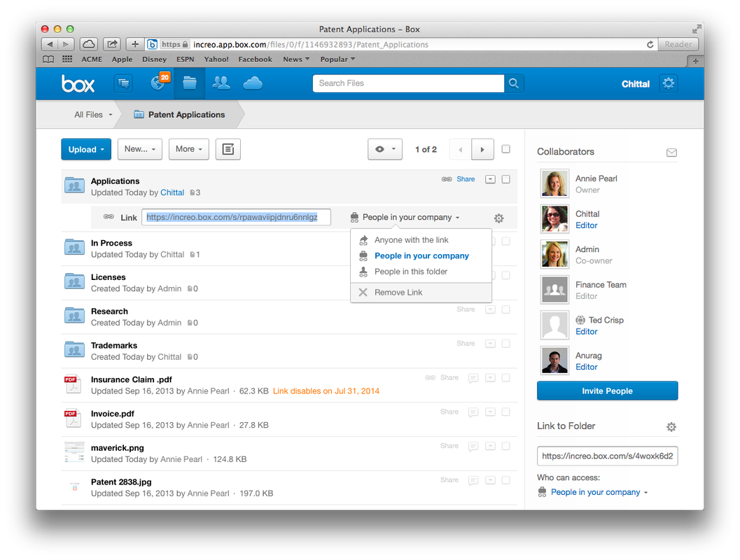Check the Insurance Claim .pdf checkbox
The width and height of the screenshot is (740, 560).
coord(506,378)
